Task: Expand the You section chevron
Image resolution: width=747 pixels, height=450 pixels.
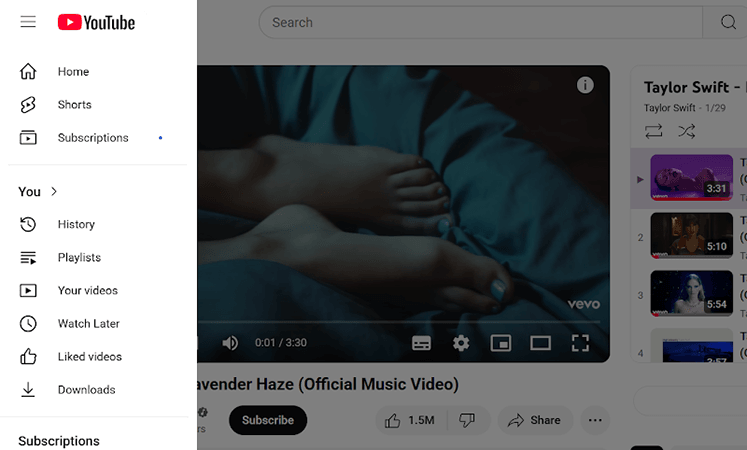Action: click(54, 191)
